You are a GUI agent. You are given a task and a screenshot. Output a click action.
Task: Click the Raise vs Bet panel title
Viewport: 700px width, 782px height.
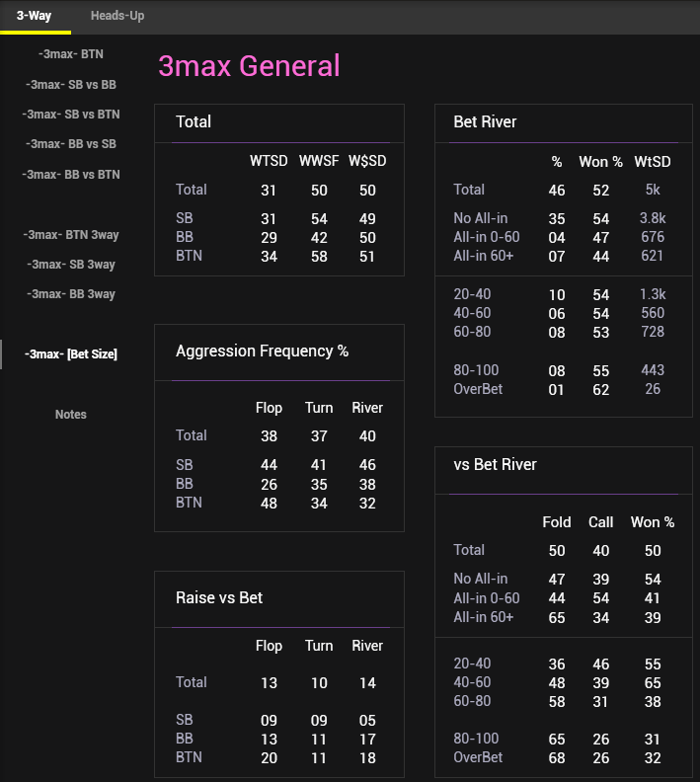pyautogui.click(x=219, y=597)
